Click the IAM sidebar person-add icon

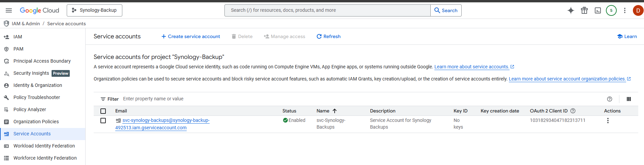(6, 37)
